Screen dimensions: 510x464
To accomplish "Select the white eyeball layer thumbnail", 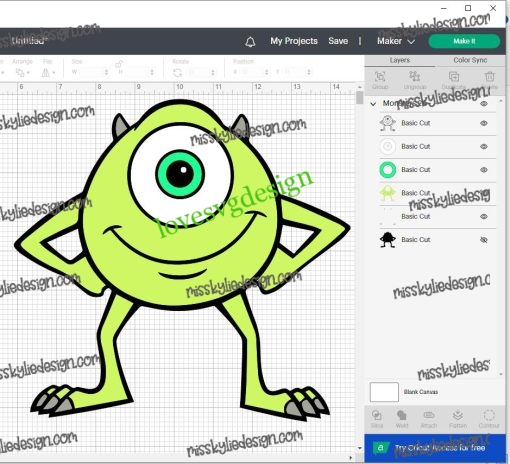I will coord(388,146).
